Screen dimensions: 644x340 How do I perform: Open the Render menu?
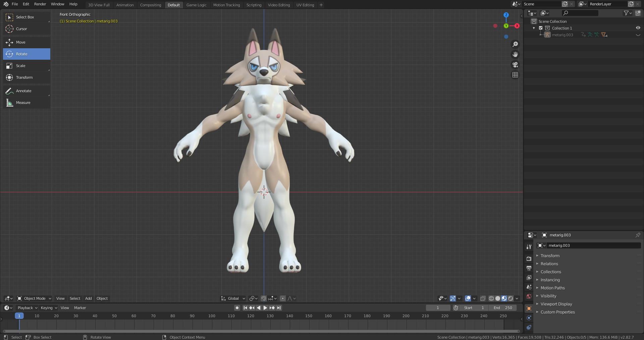40,4
